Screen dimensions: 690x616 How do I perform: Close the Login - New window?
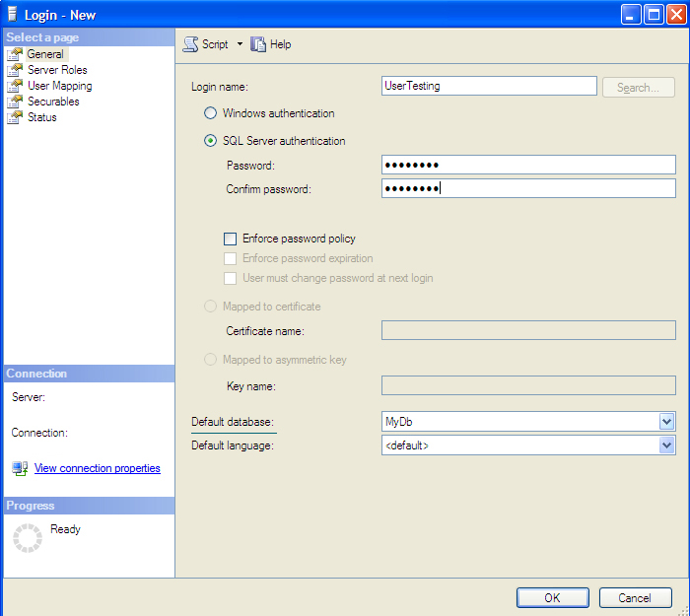click(x=677, y=15)
